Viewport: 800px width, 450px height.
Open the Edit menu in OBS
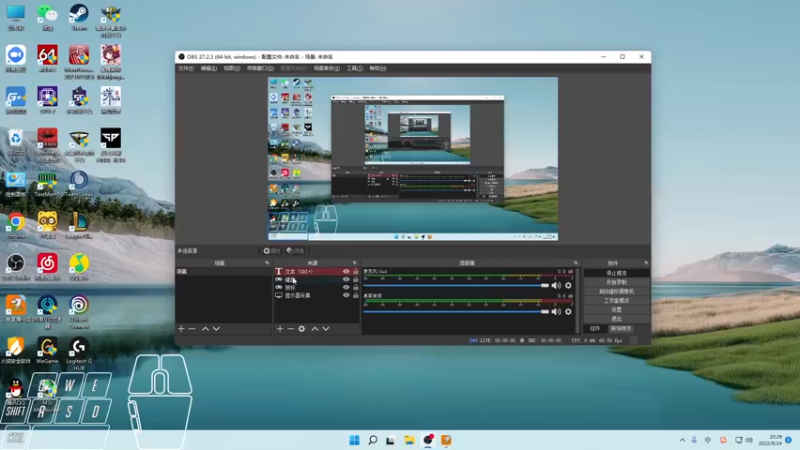(x=208, y=68)
